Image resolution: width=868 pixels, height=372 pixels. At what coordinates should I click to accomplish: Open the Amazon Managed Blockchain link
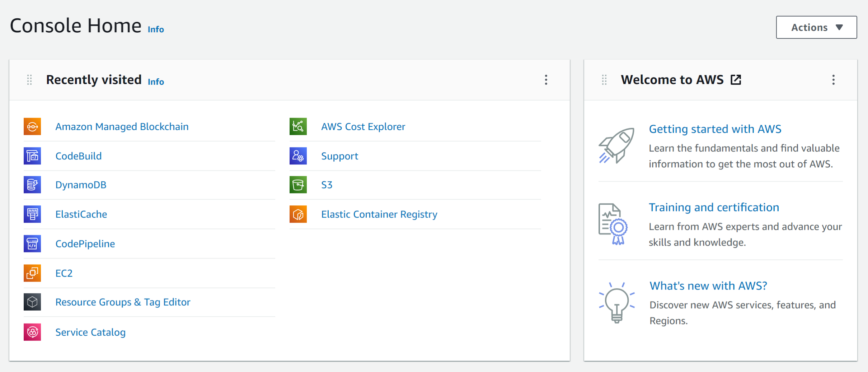[122, 127]
